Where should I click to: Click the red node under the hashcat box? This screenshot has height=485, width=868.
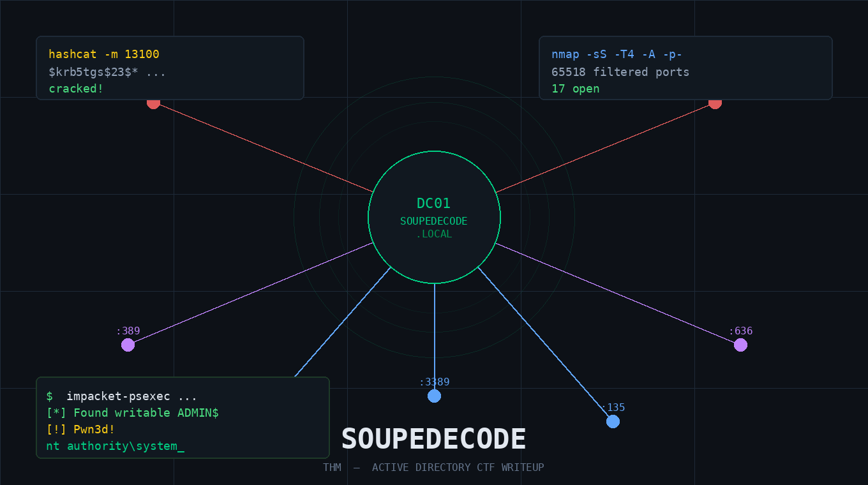coord(153,103)
